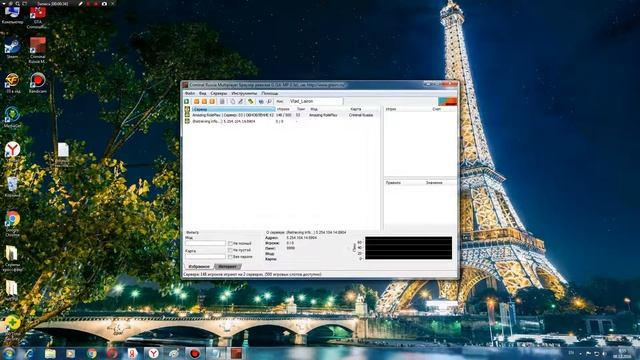Click the green connect icon in launcher toolbar

187,101
